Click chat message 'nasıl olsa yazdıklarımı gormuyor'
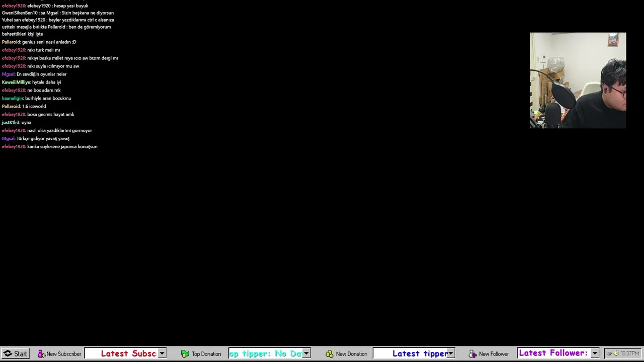 click(59, 130)
